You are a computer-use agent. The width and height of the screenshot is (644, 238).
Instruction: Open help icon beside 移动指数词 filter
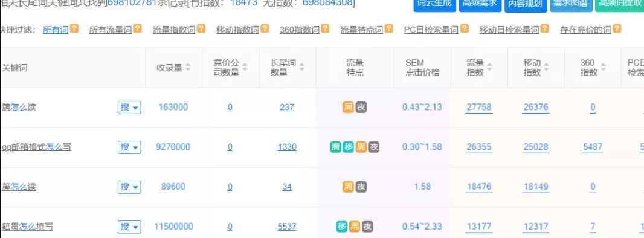click(265, 29)
